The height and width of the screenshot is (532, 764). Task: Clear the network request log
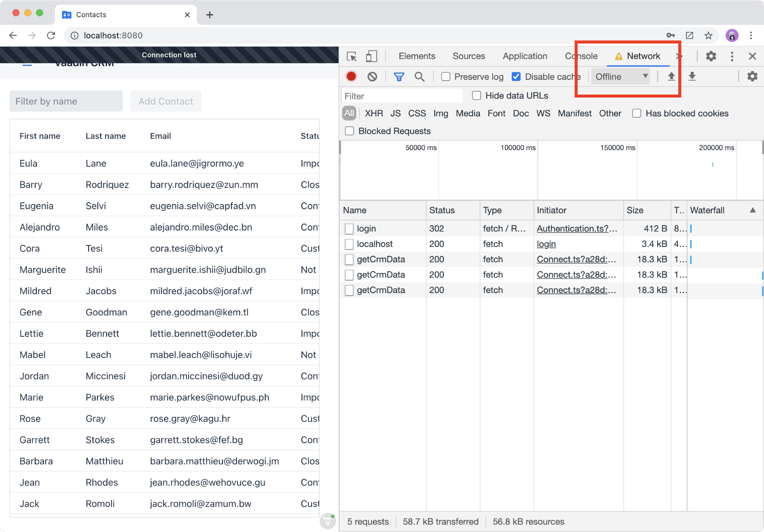pyautogui.click(x=372, y=76)
